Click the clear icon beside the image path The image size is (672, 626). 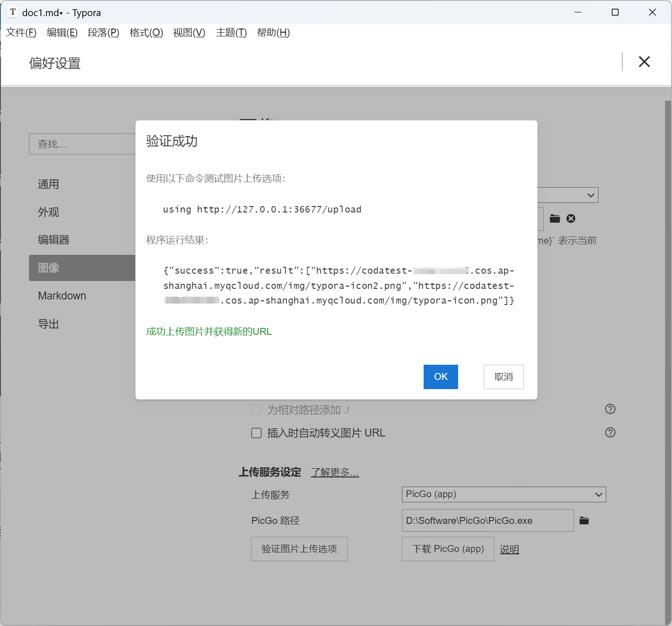coord(571,218)
